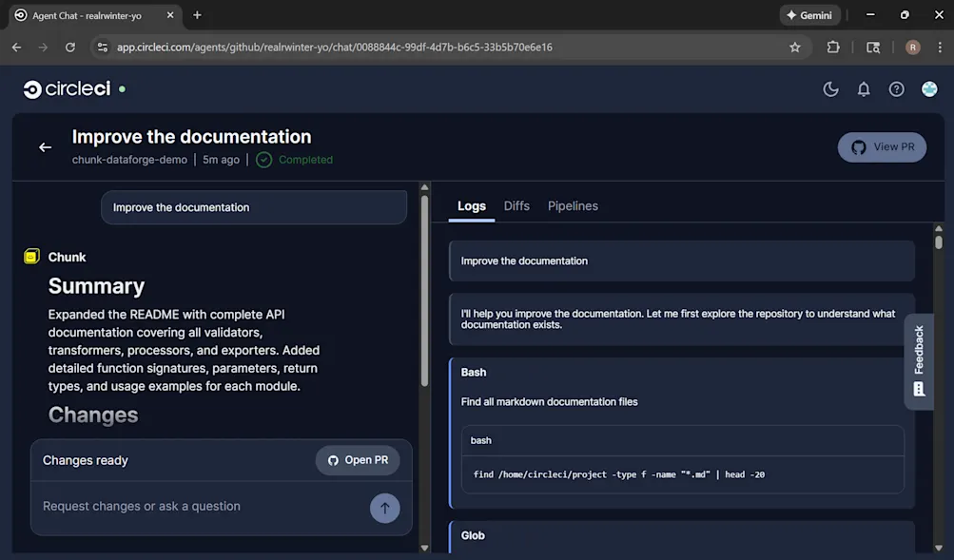The height and width of the screenshot is (560, 954).
Task: Click the 'bash' code block label
Action: 480,440
